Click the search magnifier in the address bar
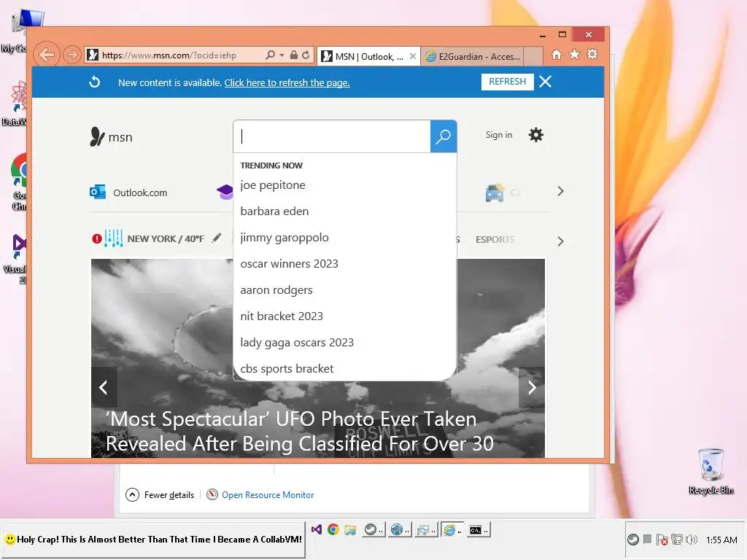The image size is (747, 560). tap(270, 55)
